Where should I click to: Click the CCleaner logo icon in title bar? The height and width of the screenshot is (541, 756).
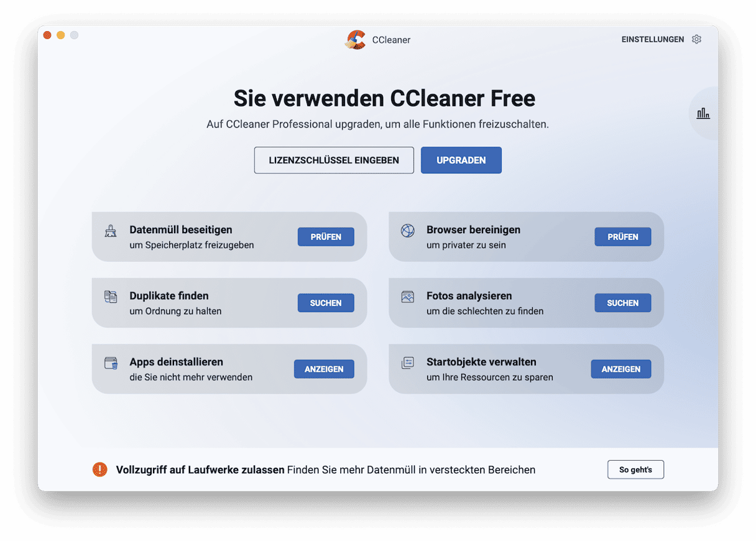tap(356, 40)
